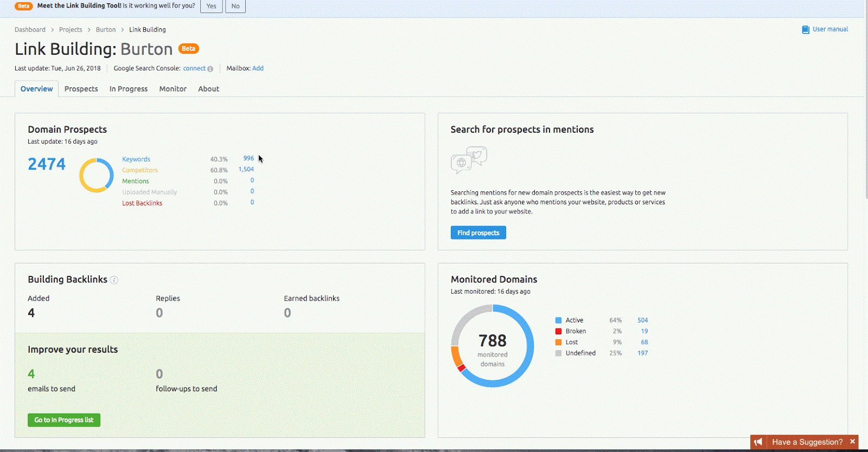This screenshot has height=452, width=868.
Task: Click the red Broken legend swatch
Action: pos(558,331)
